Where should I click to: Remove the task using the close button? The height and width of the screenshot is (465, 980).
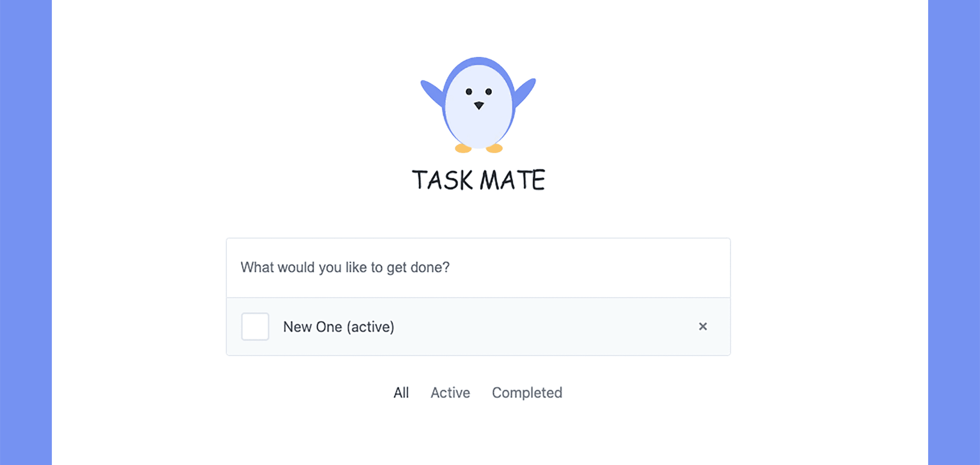[x=703, y=326]
